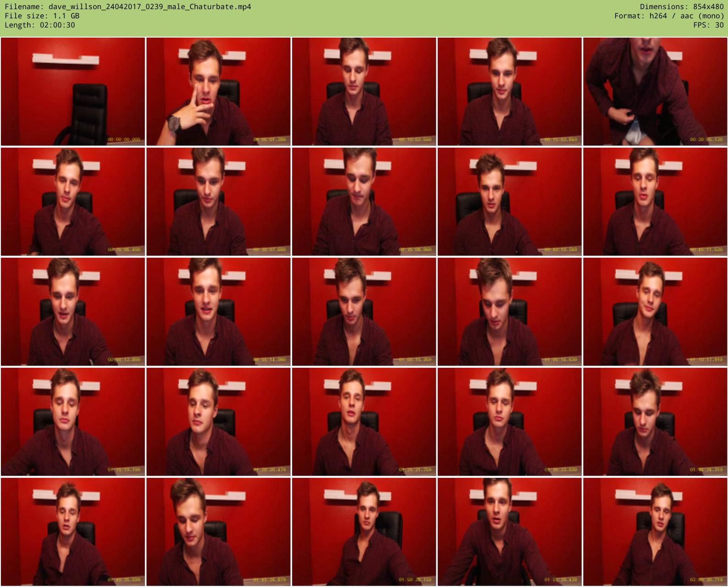Select the frame timestamped 01:10:17
Image resolution: width=728 pixels, height=587 pixels.
point(655,312)
